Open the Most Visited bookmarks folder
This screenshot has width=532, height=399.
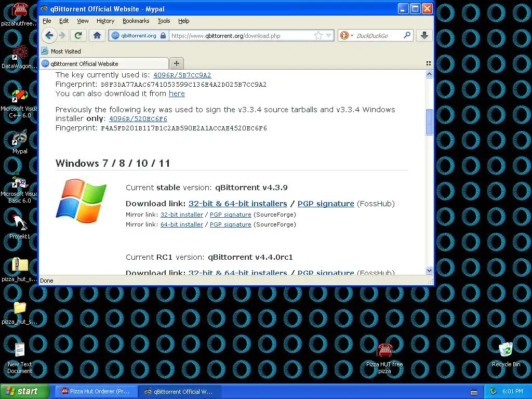click(x=61, y=51)
